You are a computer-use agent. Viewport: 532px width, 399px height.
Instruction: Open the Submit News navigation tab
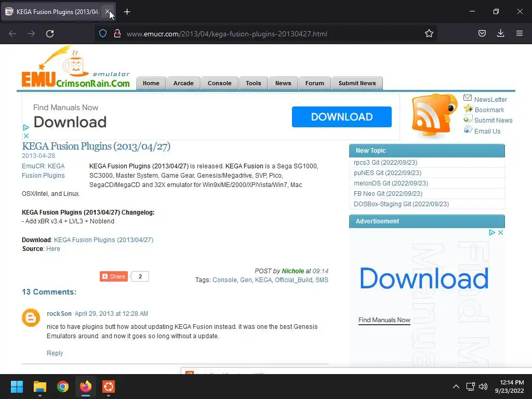pos(357,83)
